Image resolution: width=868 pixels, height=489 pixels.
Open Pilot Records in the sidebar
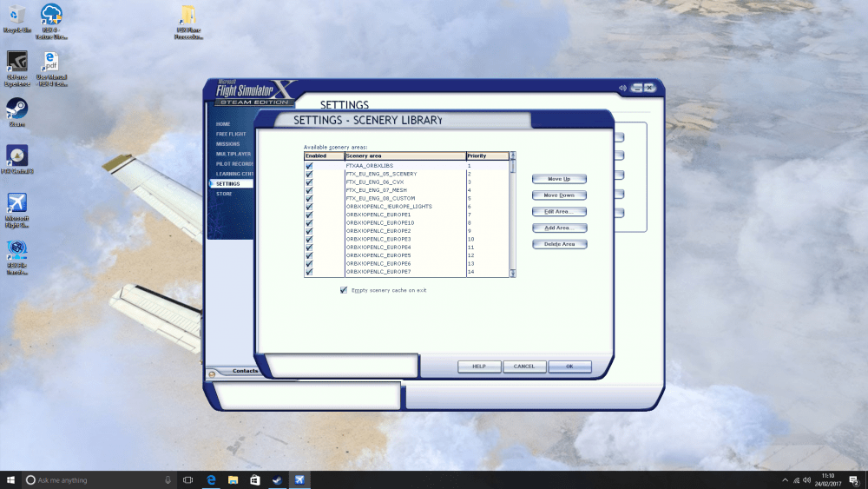click(x=234, y=164)
